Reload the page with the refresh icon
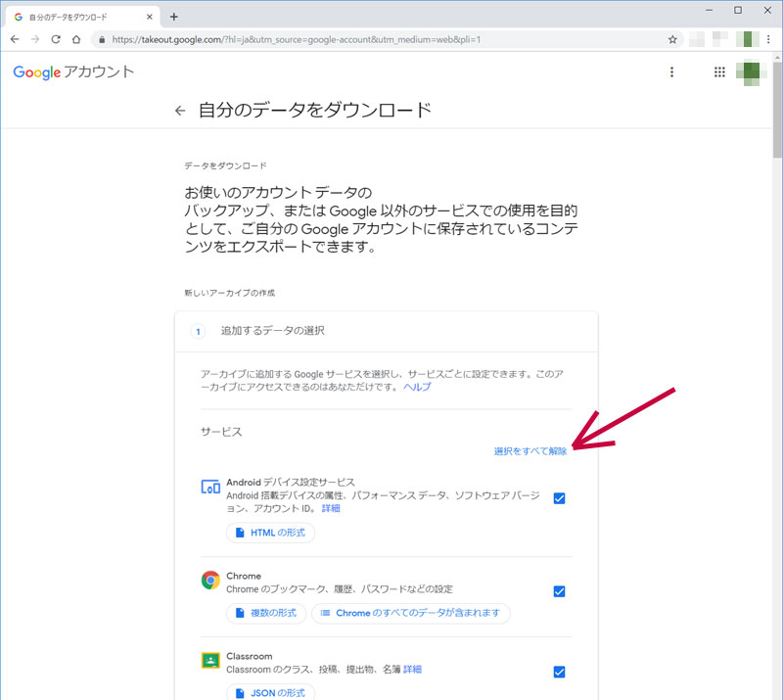Image resolution: width=783 pixels, height=700 pixels. (56, 39)
